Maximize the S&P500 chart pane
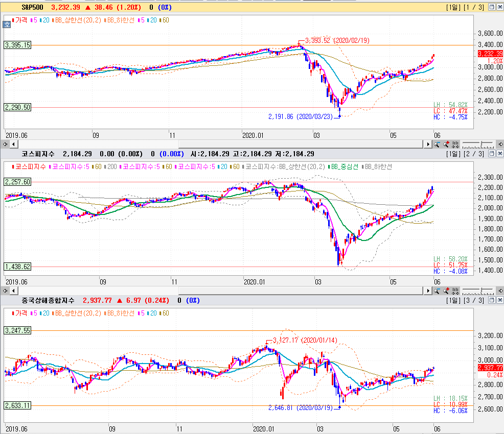 tap(492, 7)
